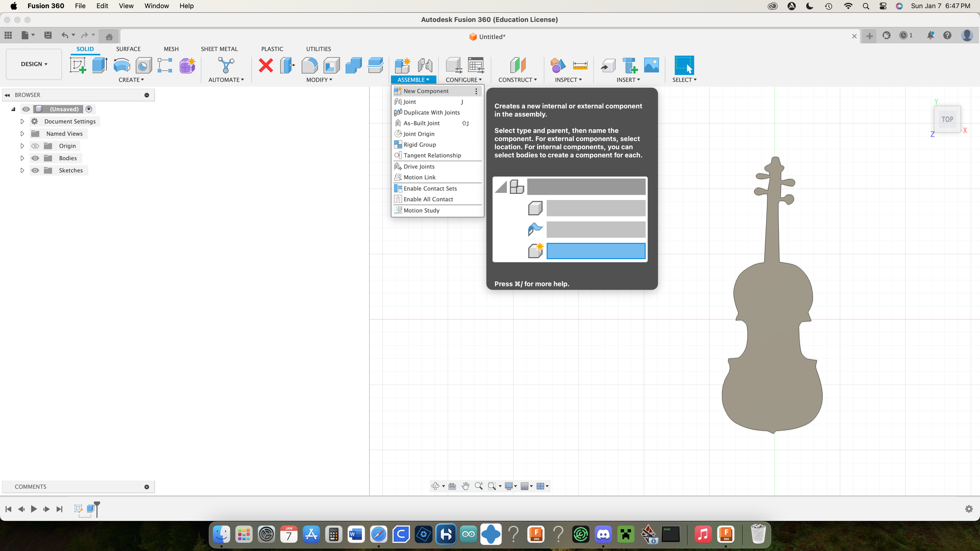Select the Create Sketch tool

78,65
